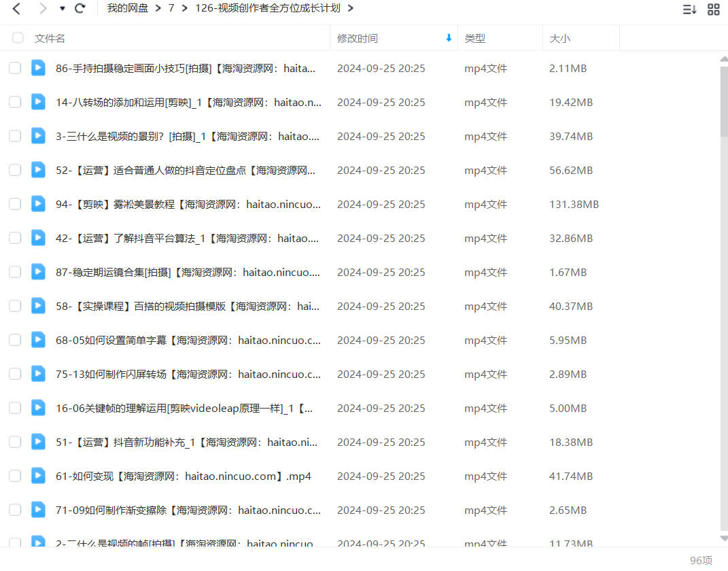This screenshot has height=571, width=728.
Task: Expand chevron after 7 breadcrumb
Action: click(x=185, y=8)
